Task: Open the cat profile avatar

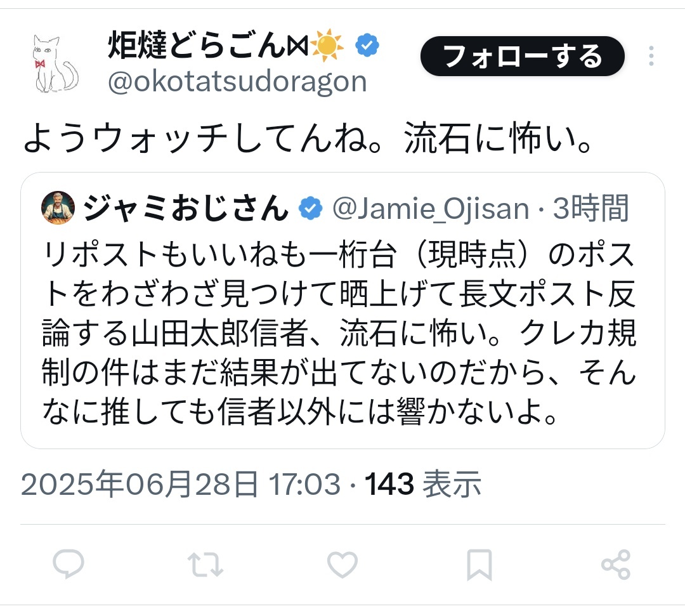Action: point(56,64)
